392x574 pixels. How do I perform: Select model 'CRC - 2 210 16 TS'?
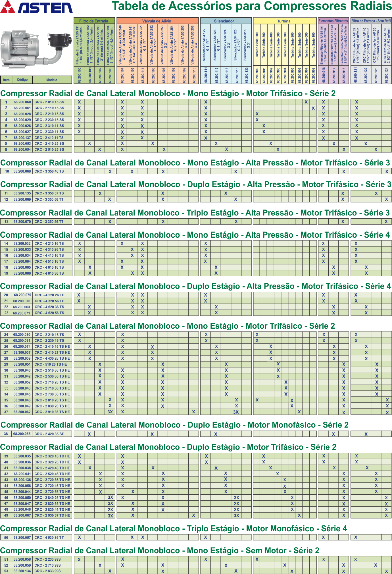click(x=49, y=335)
